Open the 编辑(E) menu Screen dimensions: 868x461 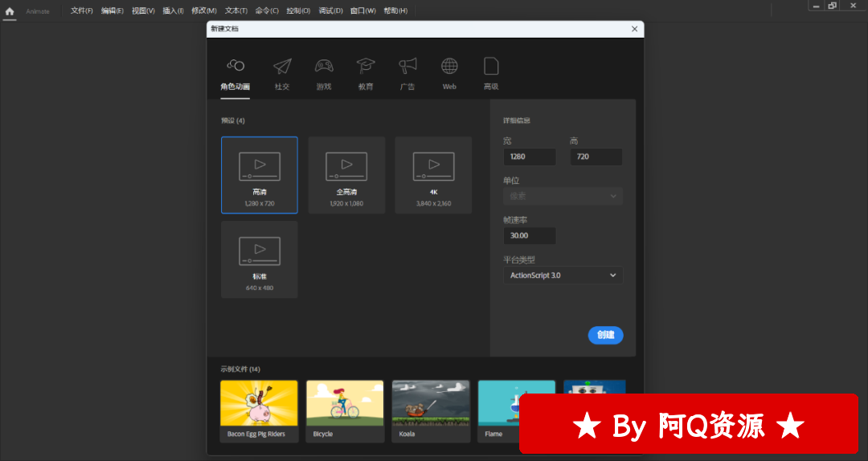[x=112, y=10]
